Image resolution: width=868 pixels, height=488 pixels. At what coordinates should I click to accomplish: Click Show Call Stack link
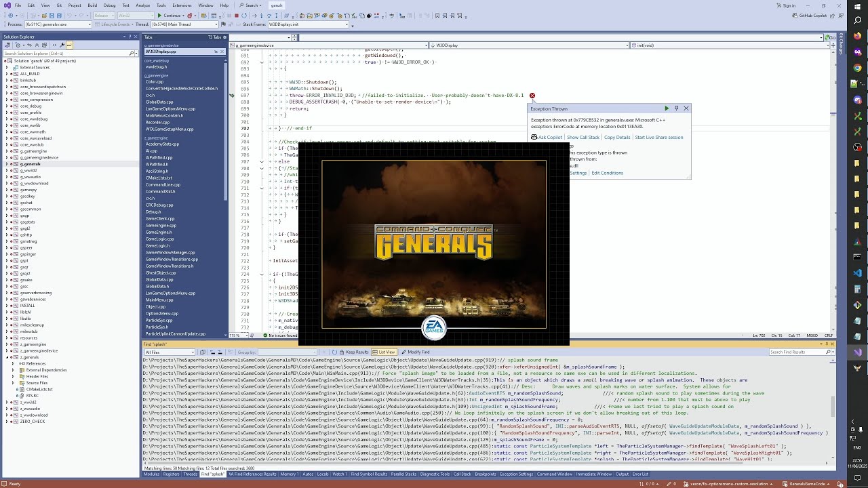(x=583, y=137)
